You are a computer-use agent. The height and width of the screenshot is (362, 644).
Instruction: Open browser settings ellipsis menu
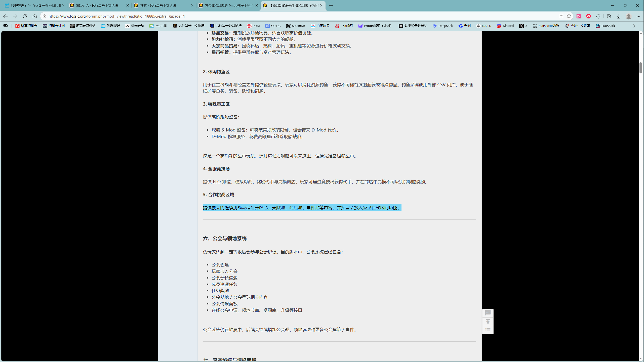point(638,16)
